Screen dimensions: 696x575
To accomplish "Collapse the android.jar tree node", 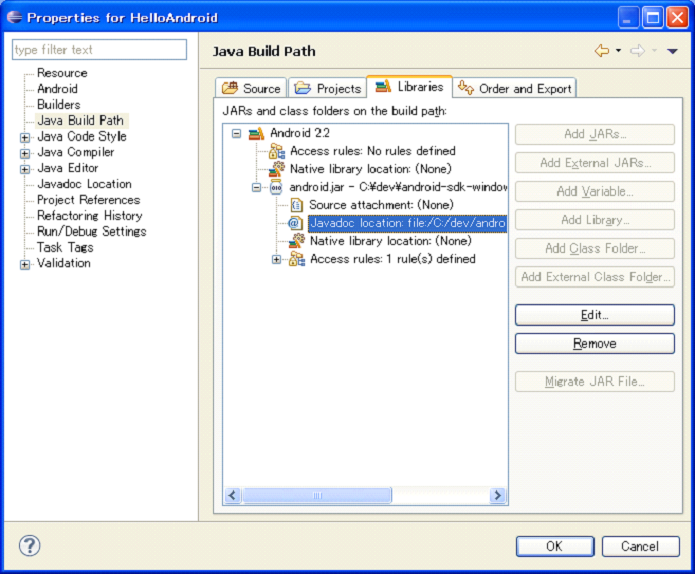I will 257,188.
